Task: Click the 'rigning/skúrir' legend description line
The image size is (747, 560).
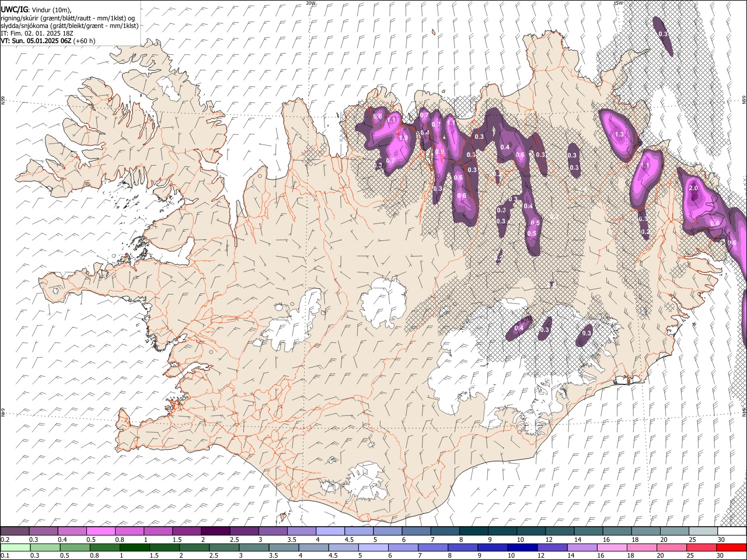Action: point(68,17)
